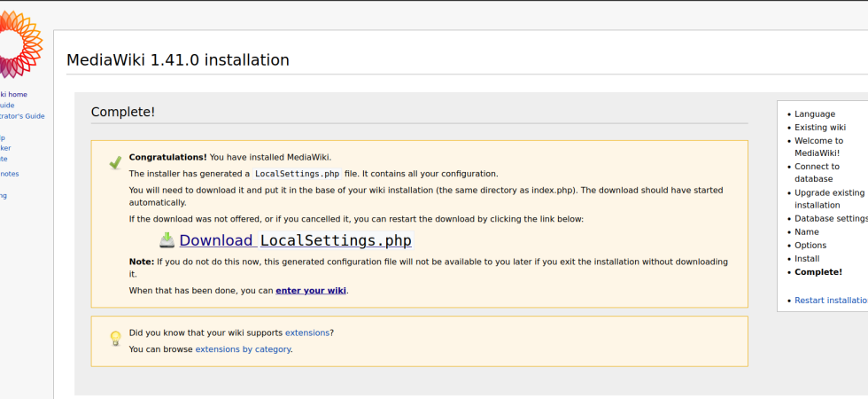Click the green checkmark success icon
Screen dimensions: 868x399
click(x=115, y=162)
